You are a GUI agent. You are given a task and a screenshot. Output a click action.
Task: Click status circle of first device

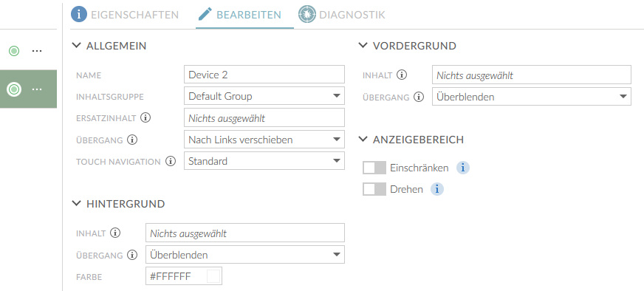(14, 51)
